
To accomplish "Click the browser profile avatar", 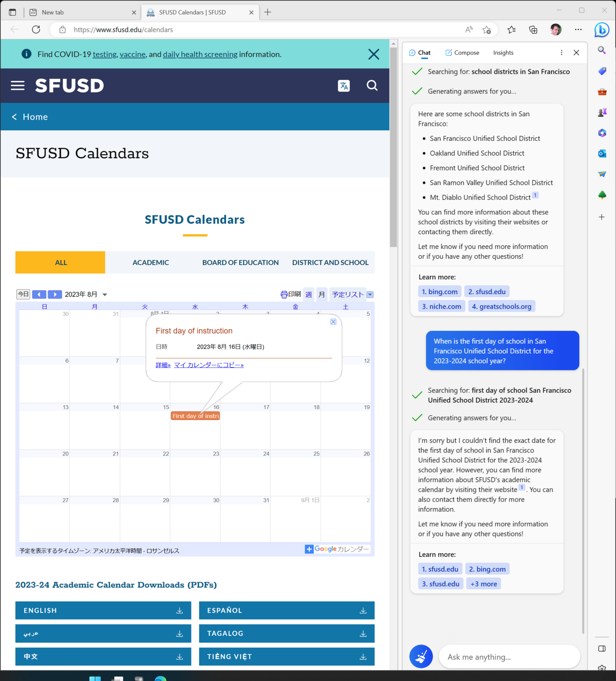I will click(x=556, y=30).
